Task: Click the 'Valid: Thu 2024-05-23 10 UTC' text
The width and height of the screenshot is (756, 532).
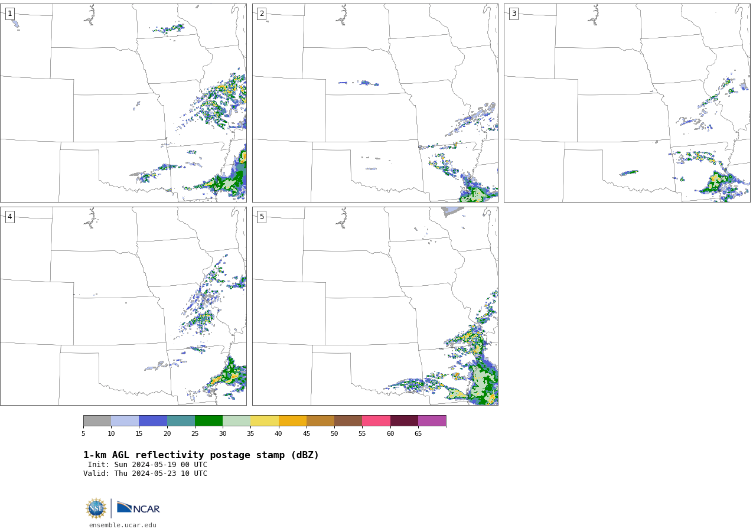Action: (145, 474)
